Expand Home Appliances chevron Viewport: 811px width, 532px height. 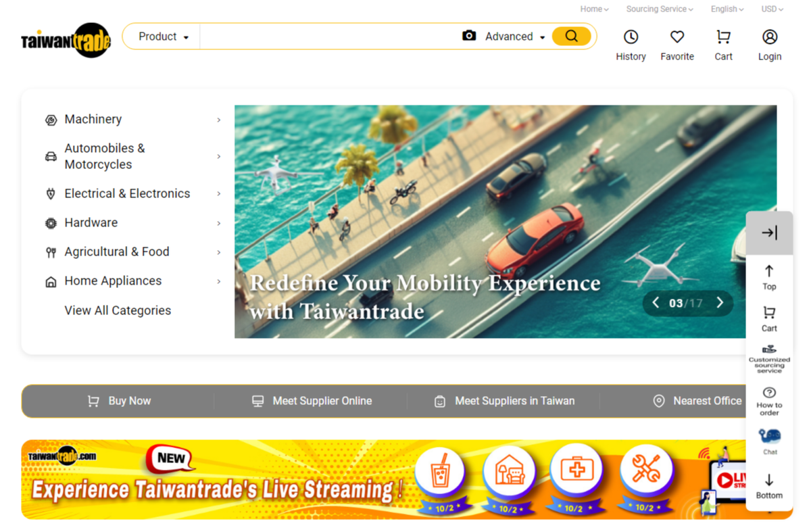click(x=218, y=281)
